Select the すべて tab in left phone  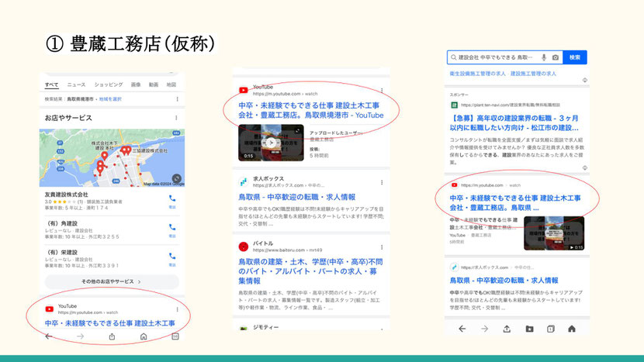click(51, 84)
